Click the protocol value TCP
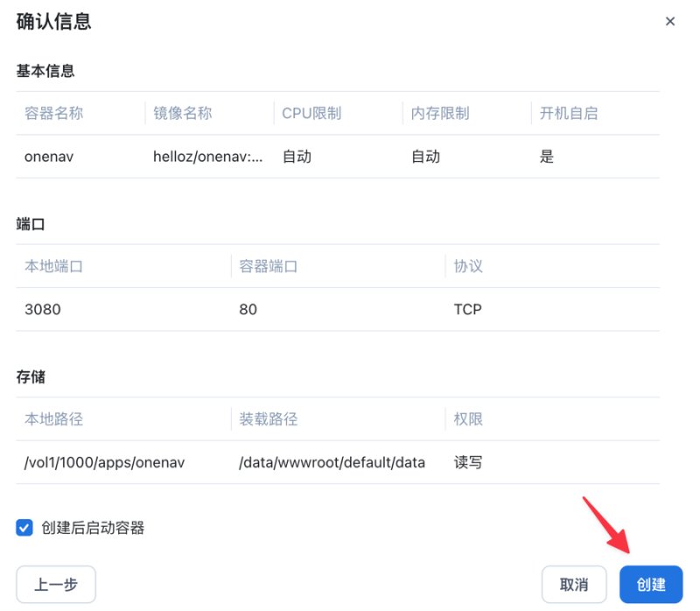 pos(468,310)
